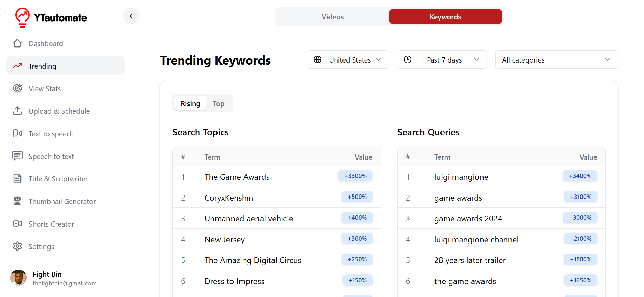The width and height of the screenshot is (644, 297).
Task: Click 'game awards 2024' query term
Action: tap(468, 218)
